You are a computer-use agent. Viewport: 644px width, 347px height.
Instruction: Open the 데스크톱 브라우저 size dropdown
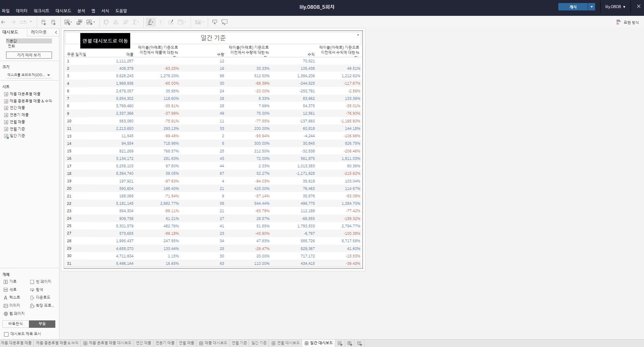coord(29,75)
